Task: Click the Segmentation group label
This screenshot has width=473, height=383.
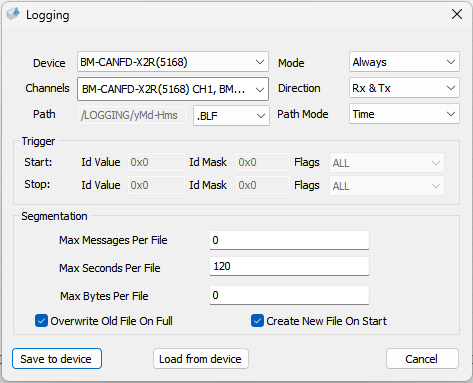Action: click(x=54, y=216)
